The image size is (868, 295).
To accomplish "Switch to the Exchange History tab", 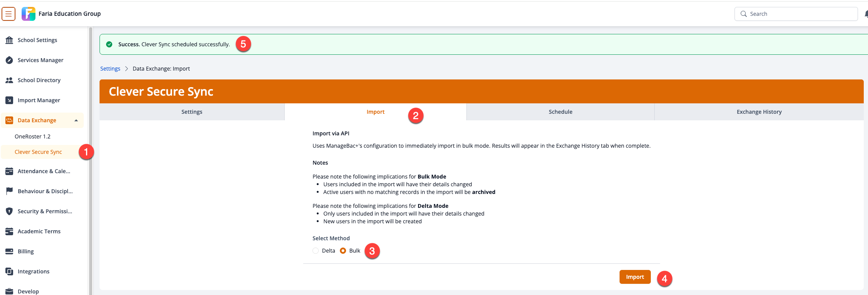I will (x=759, y=112).
